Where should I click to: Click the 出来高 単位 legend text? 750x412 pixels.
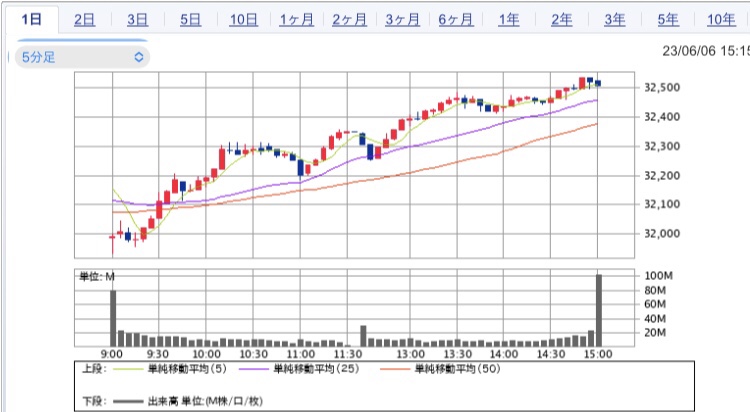205,401
